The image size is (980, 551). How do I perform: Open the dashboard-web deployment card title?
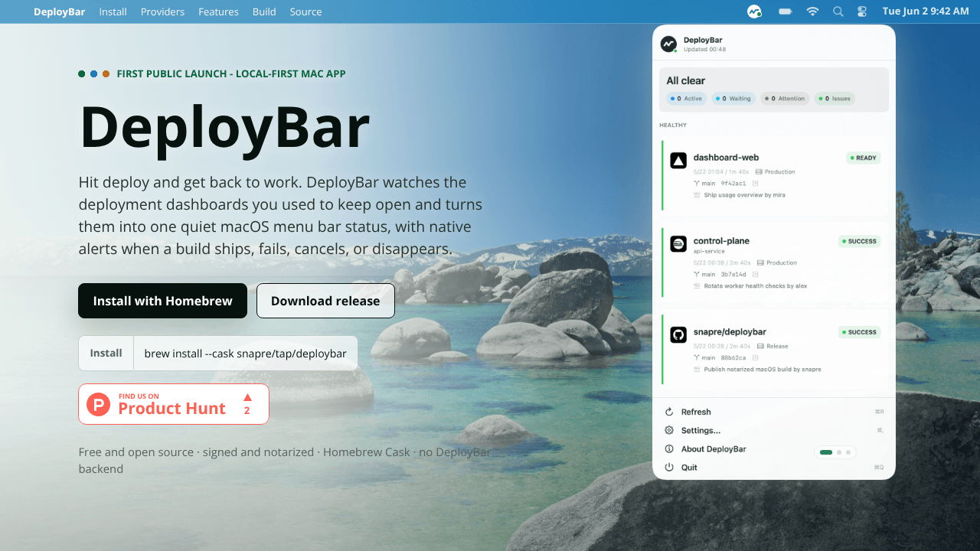726,158
